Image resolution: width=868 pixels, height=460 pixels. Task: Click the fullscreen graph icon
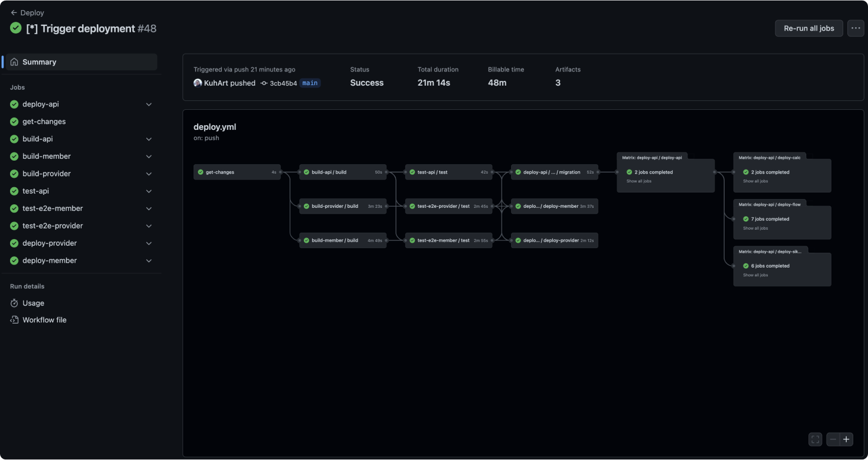[x=815, y=439]
